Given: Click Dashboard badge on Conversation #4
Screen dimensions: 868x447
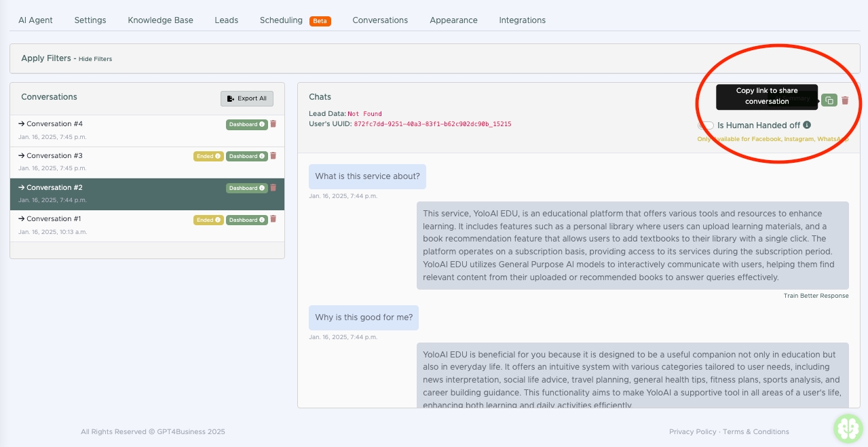Looking at the screenshot, I should coord(246,124).
